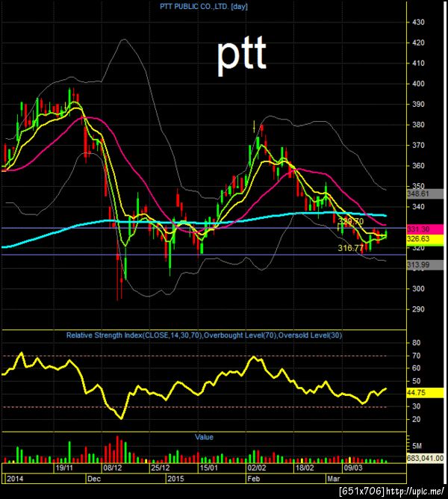Click the 400 price axis label
This screenshot has width=448, height=499.
pyautogui.click(x=418, y=84)
